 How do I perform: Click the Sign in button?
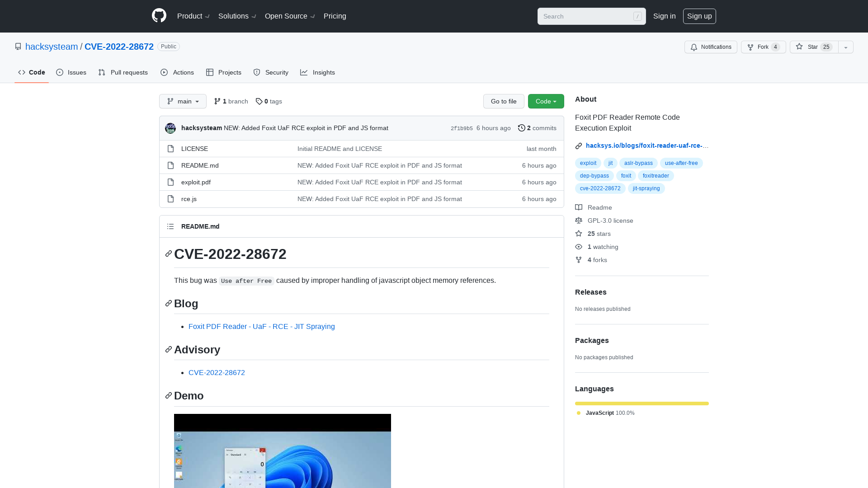664,16
